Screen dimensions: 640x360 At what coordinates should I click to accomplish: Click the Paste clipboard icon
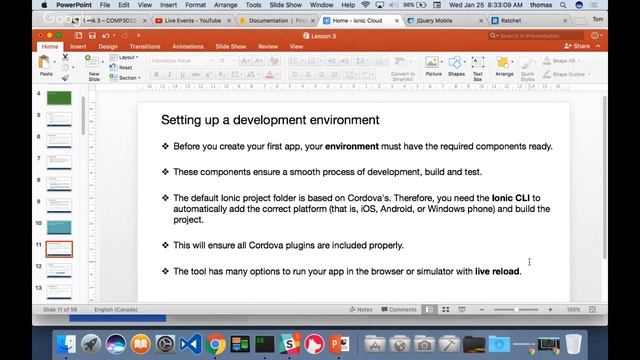(x=44, y=62)
